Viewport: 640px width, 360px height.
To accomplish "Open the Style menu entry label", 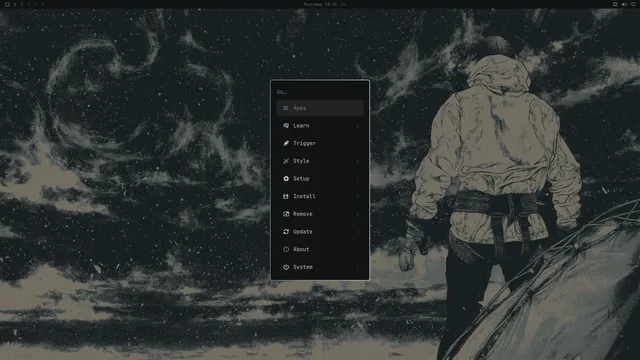I will [x=301, y=161].
